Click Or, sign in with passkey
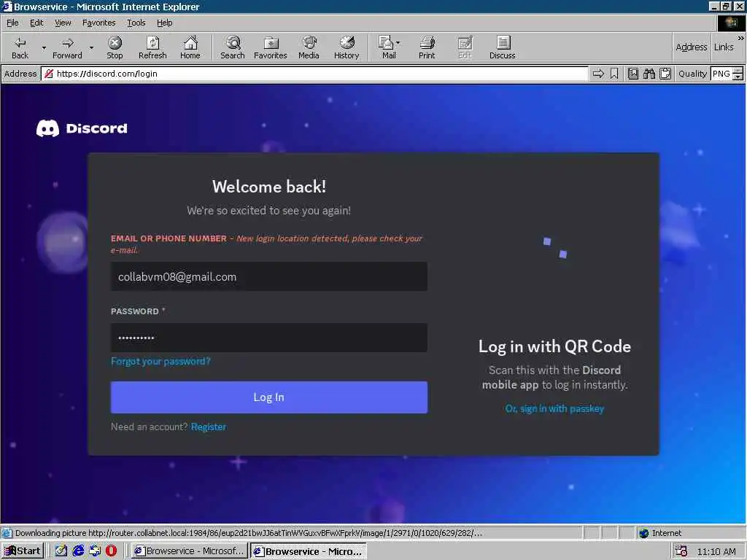 [554, 408]
